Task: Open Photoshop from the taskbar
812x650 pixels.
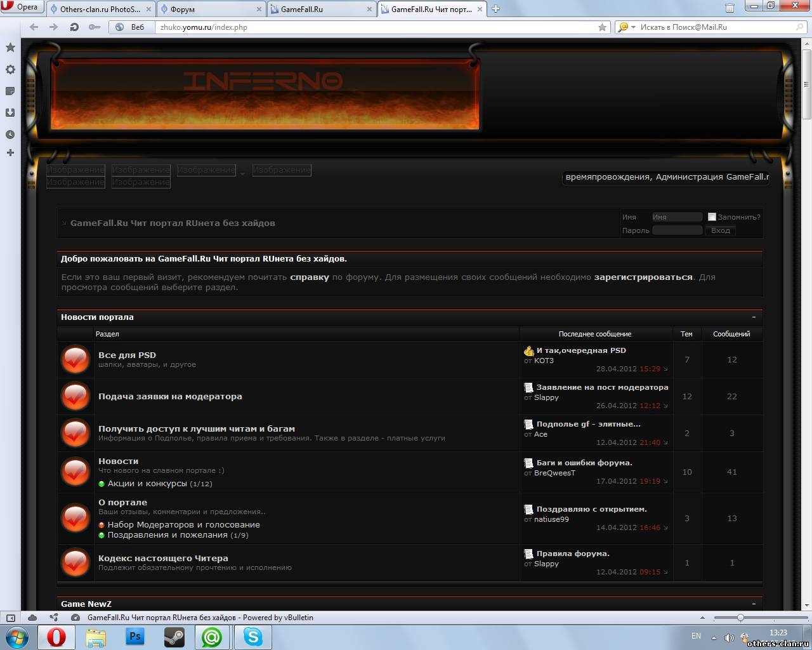Action: 134,637
